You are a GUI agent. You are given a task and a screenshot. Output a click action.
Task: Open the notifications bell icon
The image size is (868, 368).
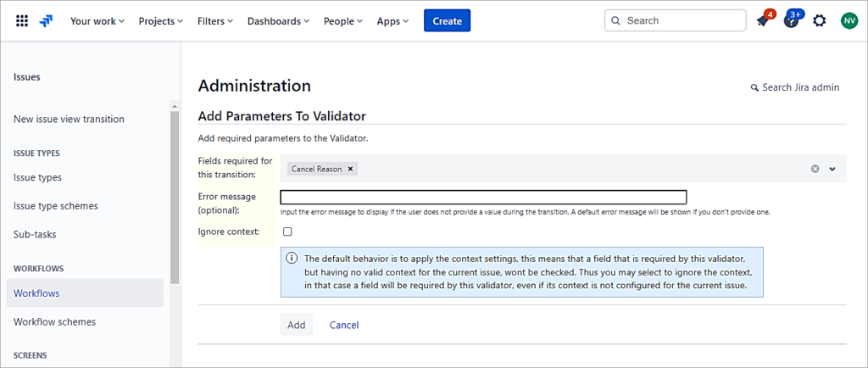pos(764,21)
